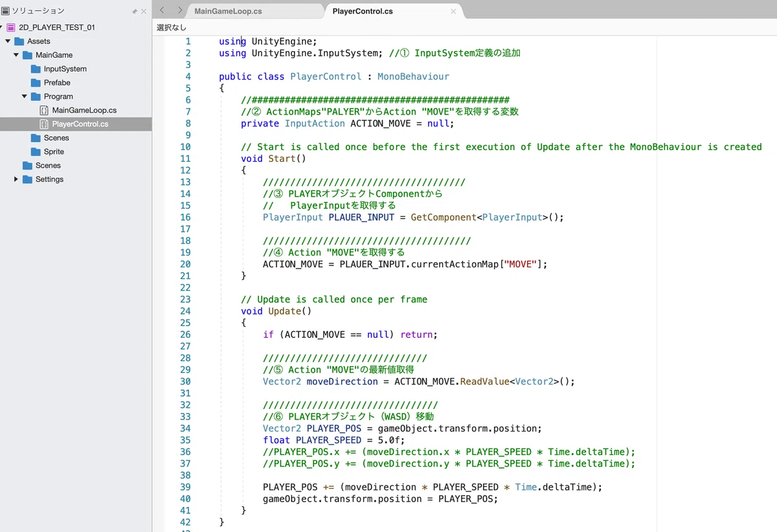Open the 選択なし member dropdown

tap(172, 28)
